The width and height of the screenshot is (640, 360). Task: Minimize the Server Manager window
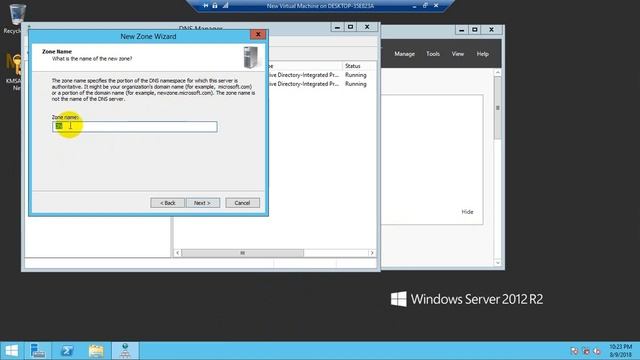462,30
